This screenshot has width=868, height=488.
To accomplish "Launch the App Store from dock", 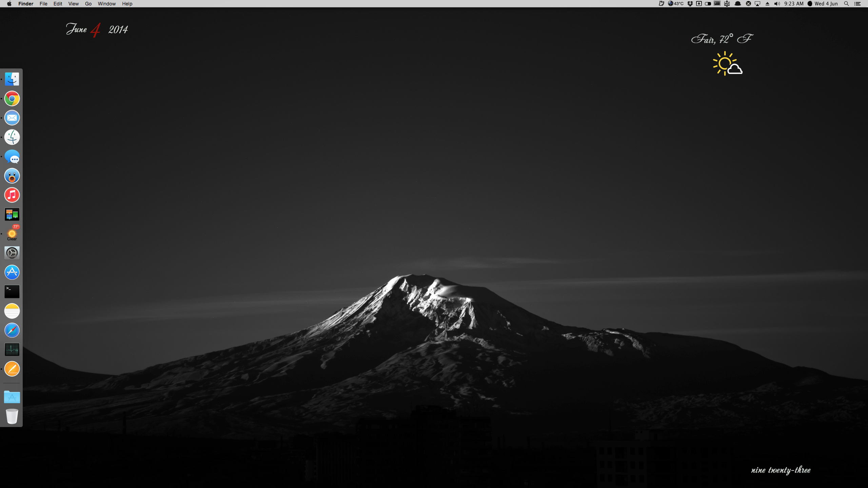I will click(x=12, y=272).
